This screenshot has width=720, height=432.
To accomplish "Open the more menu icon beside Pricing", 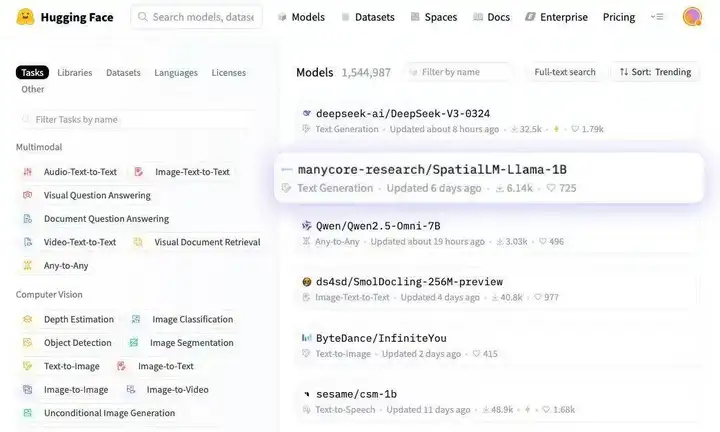I will 657,17.
